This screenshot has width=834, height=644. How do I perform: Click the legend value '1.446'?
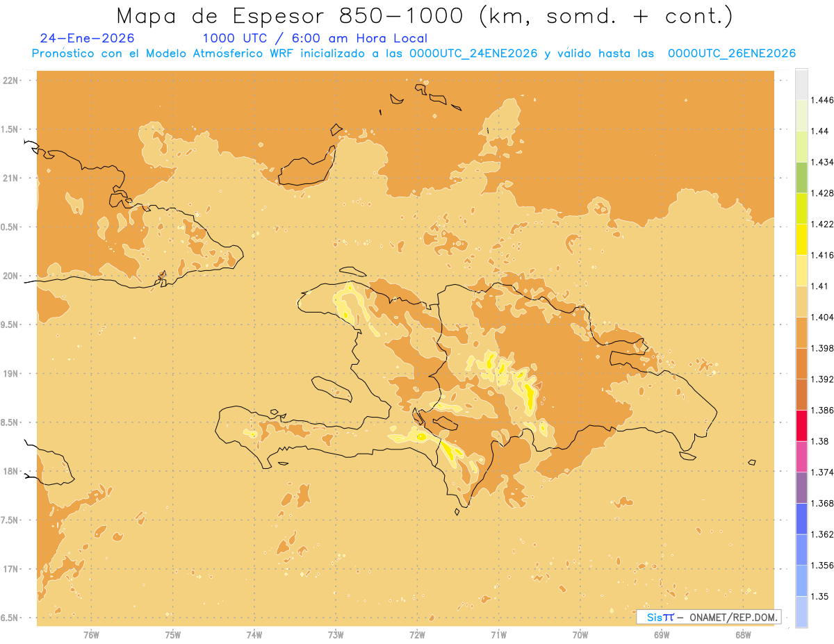pos(824,100)
